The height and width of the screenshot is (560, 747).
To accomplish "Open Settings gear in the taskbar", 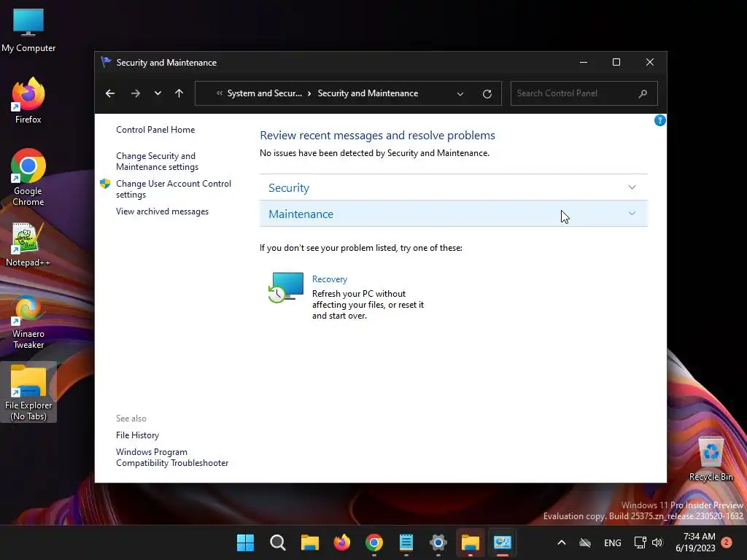I will [438, 542].
